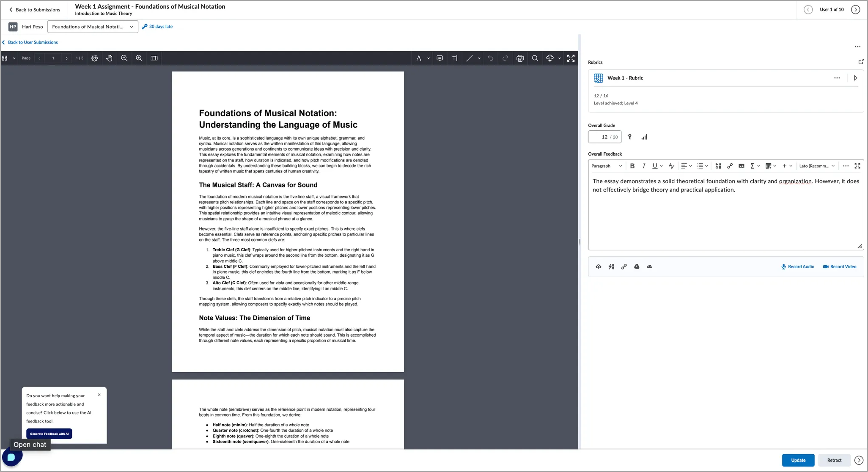Search within the document

(535, 58)
